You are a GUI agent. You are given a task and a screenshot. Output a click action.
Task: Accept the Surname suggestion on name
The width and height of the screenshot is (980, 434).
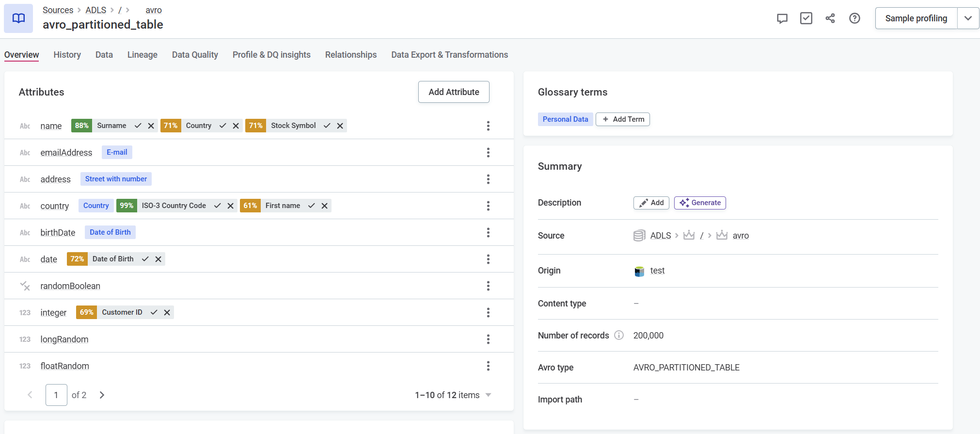click(138, 126)
